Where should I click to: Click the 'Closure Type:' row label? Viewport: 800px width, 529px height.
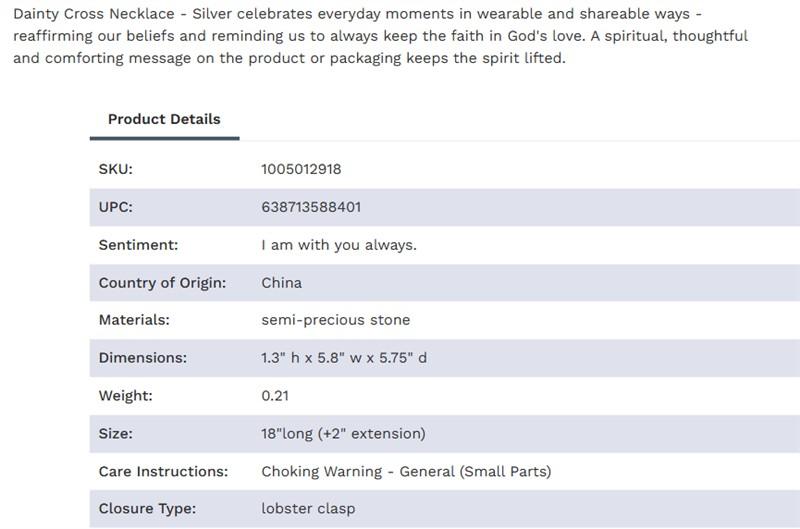[x=147, y=509]
